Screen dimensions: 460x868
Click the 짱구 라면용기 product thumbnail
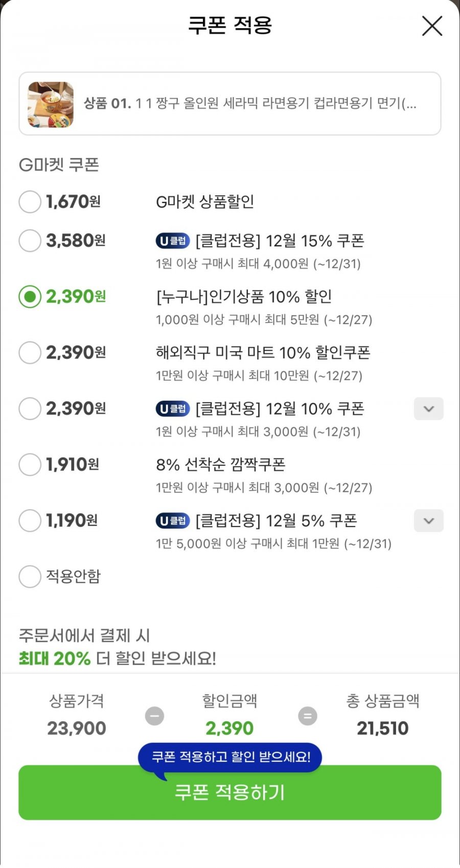click(51, 104)
